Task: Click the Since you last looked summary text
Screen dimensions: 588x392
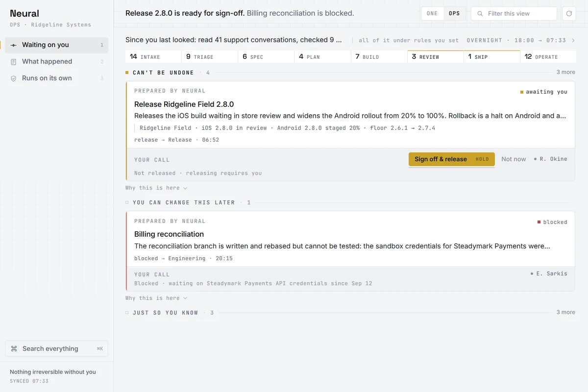Action: click(x=234, y=40)
